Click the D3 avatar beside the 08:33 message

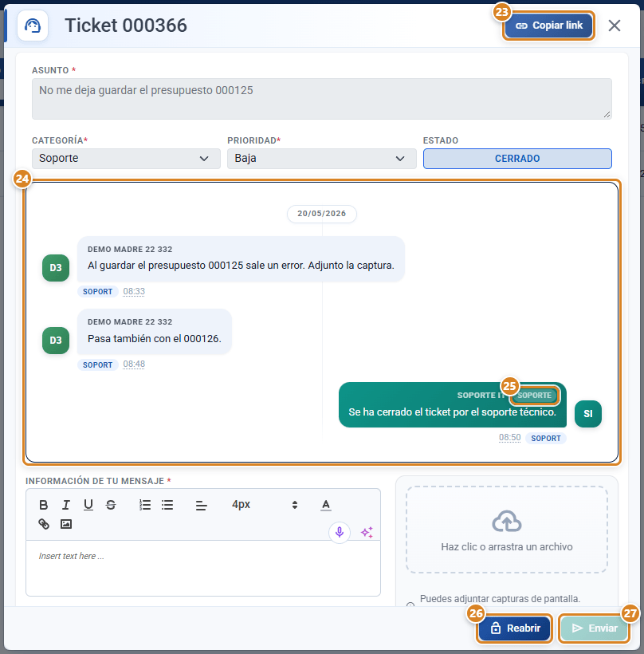[56, 268]
